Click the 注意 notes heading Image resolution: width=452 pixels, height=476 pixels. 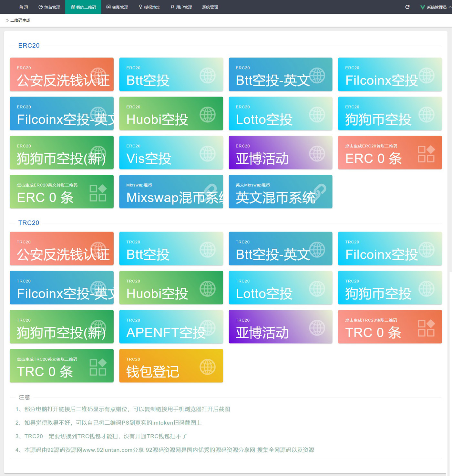click(24, 397)
